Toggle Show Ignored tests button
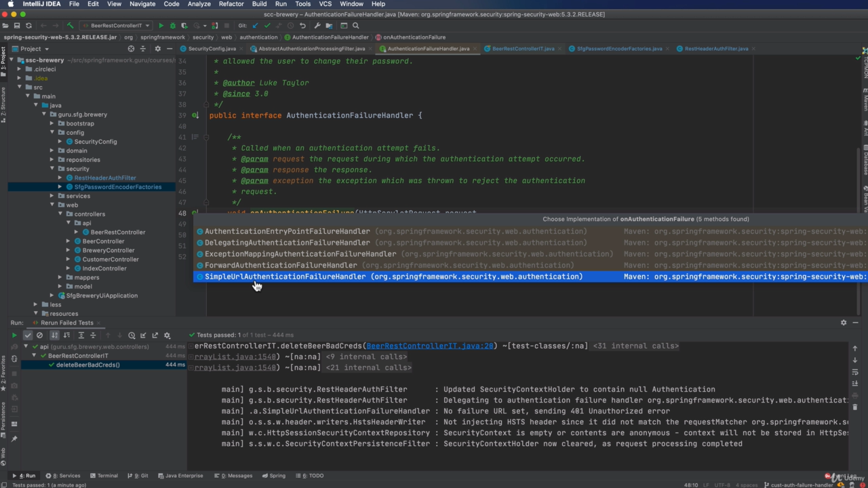The height and width of the screenshot is (488, 868). click(x=39, y=335)
